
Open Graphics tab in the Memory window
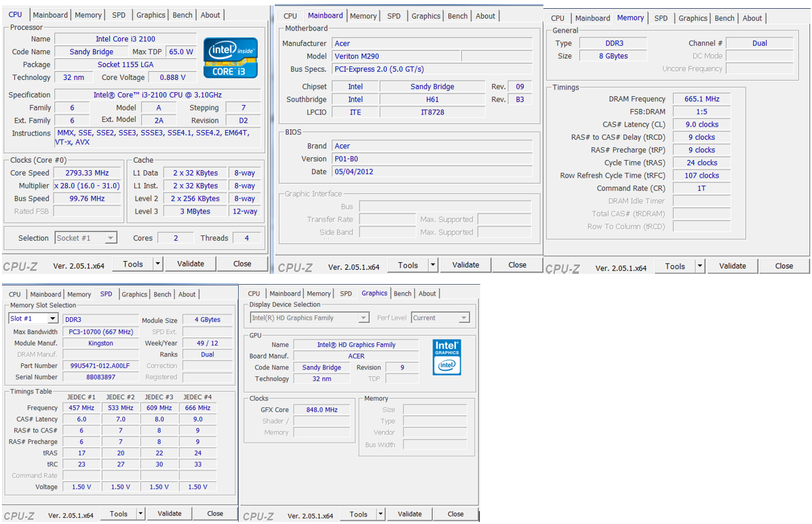pos(693,18)
